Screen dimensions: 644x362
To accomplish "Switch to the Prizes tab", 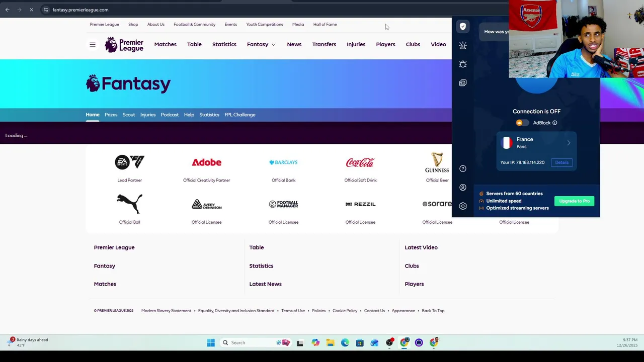I will click(x=111, y=115).
